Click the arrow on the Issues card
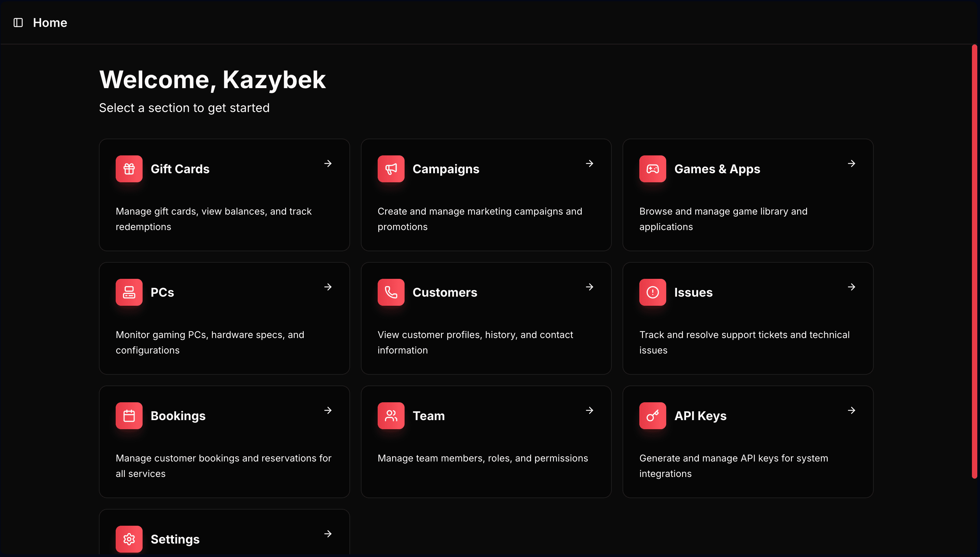 click(852, 287)
